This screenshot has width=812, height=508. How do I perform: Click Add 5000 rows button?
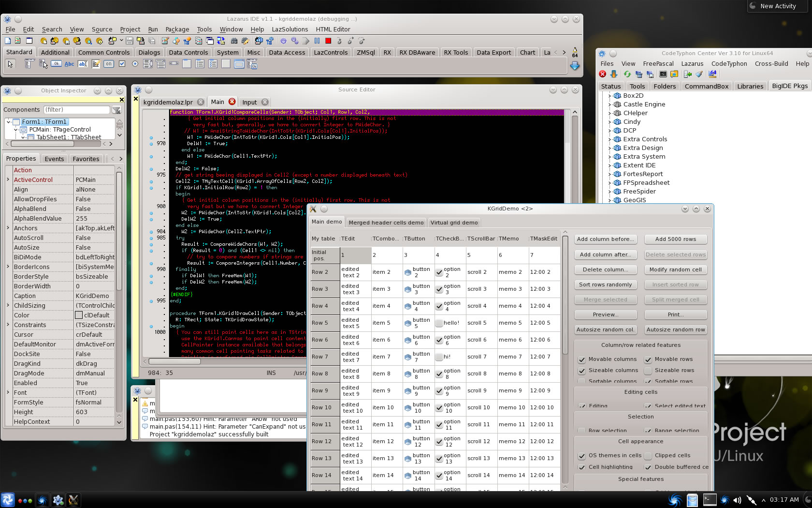click(676, 239)
